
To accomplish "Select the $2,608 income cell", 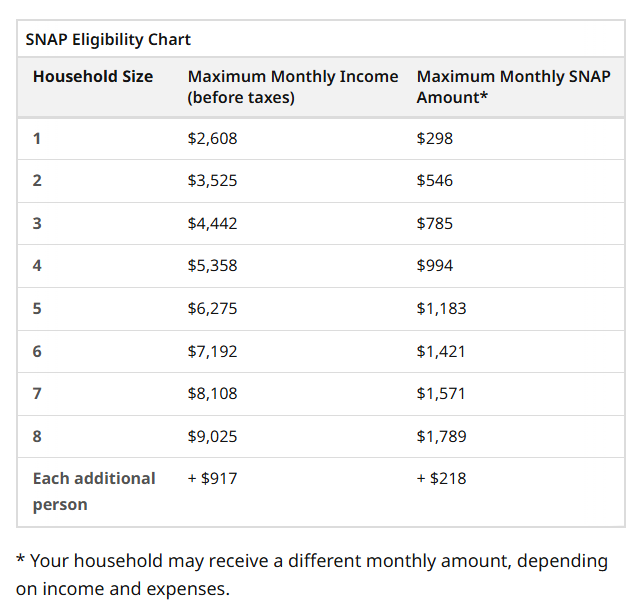I will (x=212, y=138).
